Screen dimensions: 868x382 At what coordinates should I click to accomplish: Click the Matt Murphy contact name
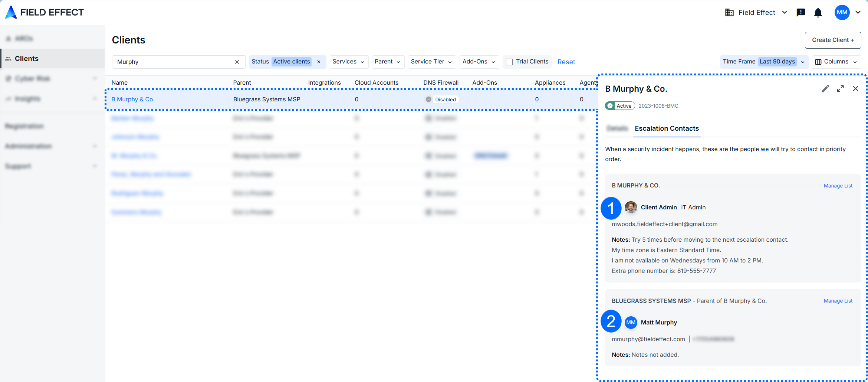(x=659, y=322)
